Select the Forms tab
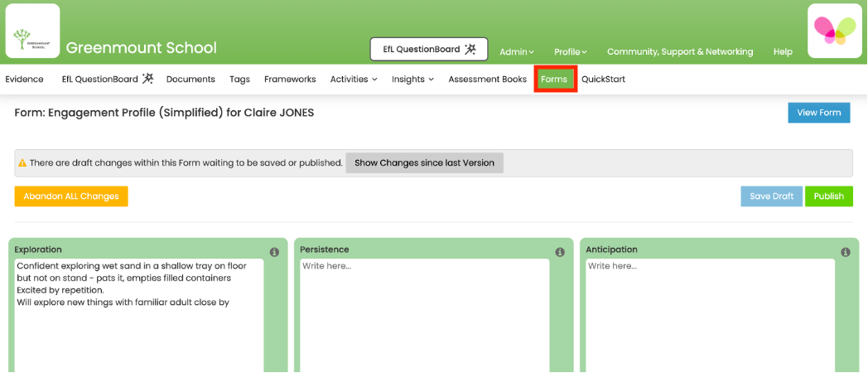Screen dimensions: 868x373 554,80
